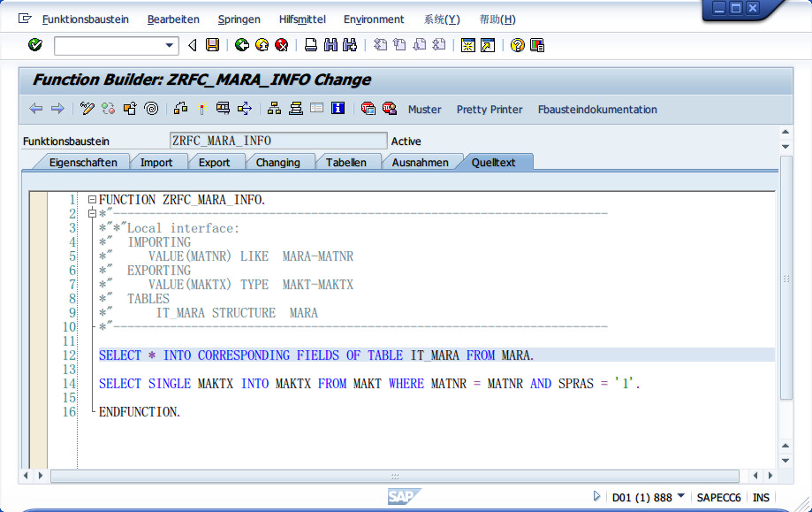Image resolution: width=812 pixels, height=512 pixels.
Task: Click the Test/Execute icon
Action: click(224, 108)
